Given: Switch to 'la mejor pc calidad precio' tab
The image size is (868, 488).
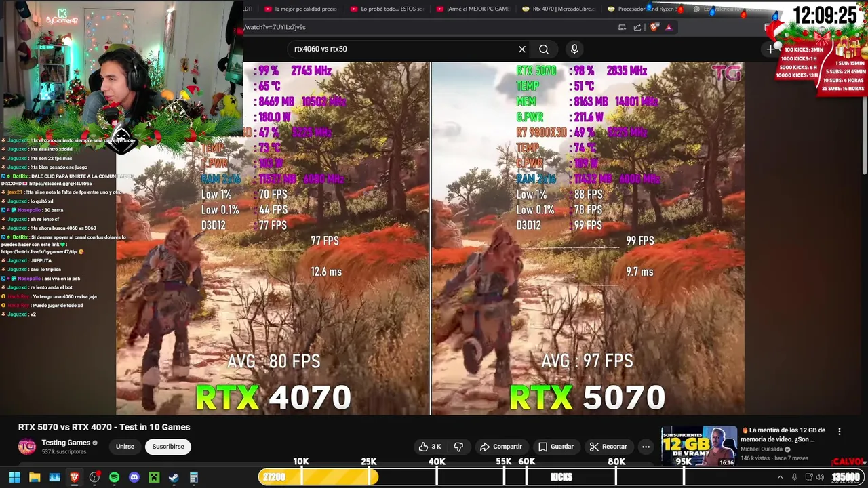Looking at the screenshot, I should pyautogui.click(x=300, y=9).
